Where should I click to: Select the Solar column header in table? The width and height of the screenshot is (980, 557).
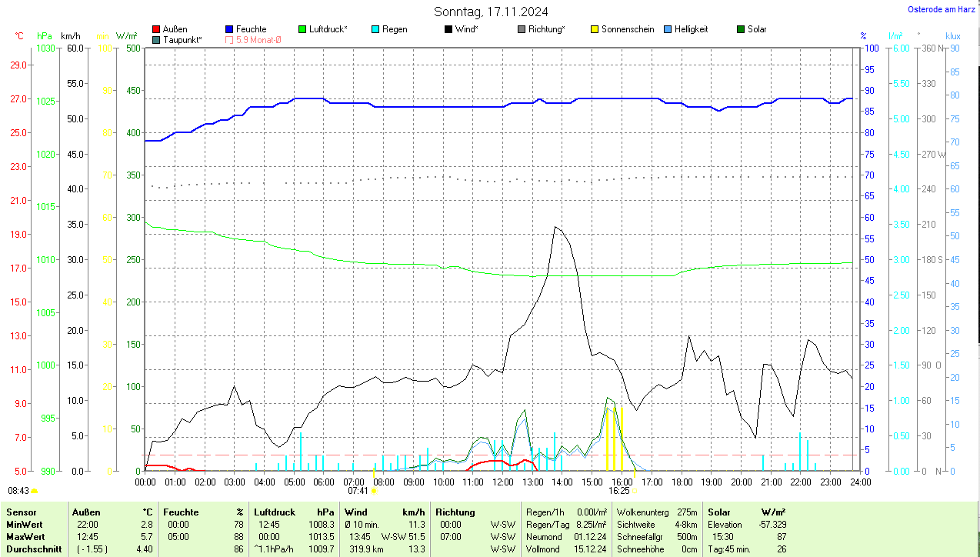coord(719,512)
